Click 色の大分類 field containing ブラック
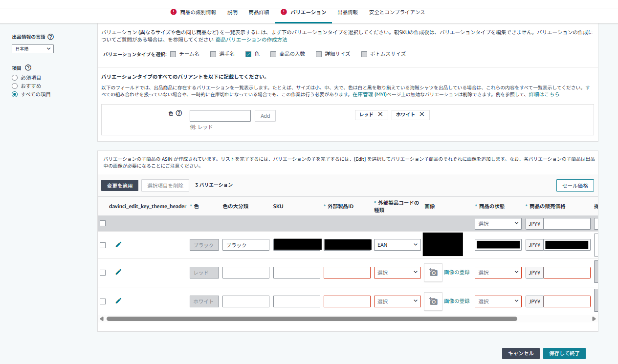 pos(246,245)
